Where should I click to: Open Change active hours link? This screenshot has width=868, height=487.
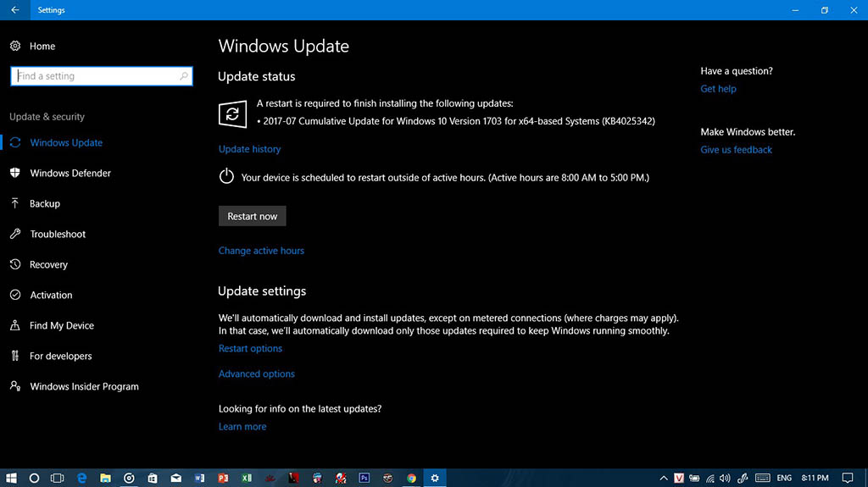pyautogui.click(x=261, y=251)
